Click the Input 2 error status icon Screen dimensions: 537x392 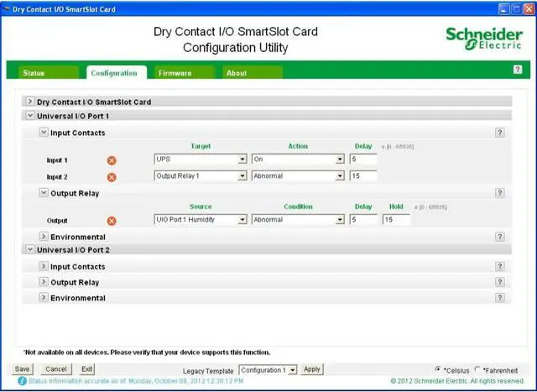pos(112,177)
